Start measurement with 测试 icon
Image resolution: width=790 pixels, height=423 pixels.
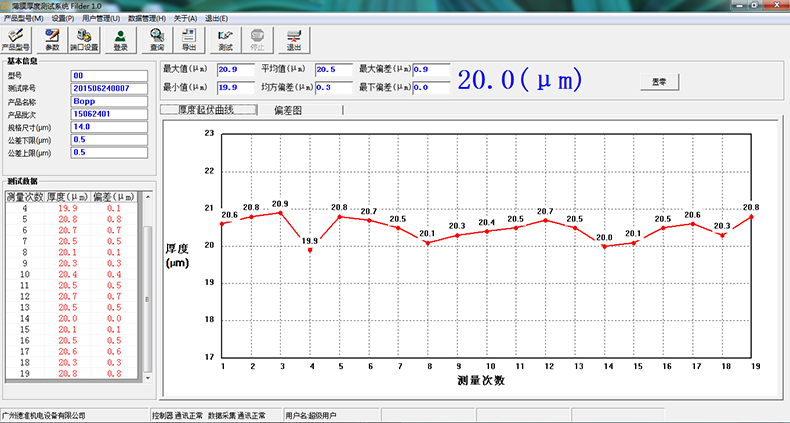225,39
